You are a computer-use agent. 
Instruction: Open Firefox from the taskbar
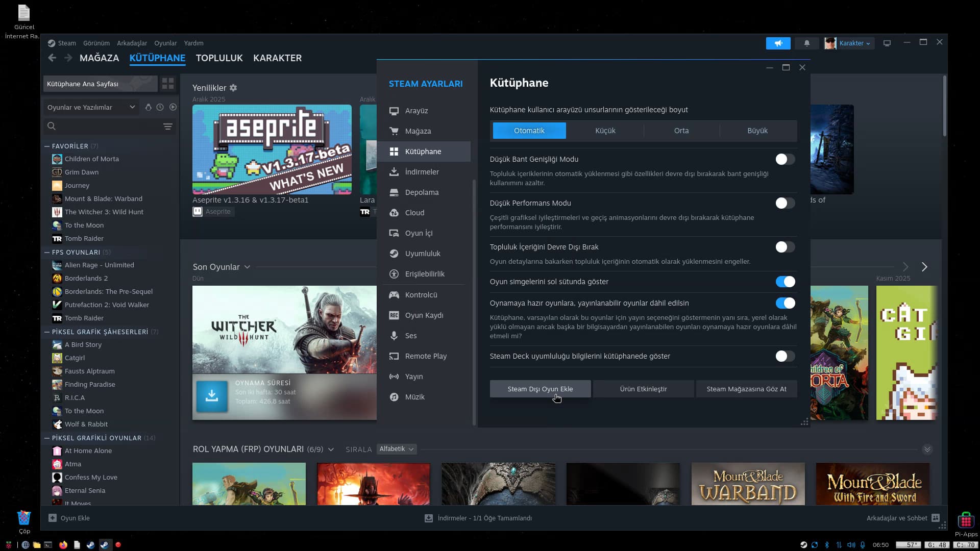pos(63,545)
